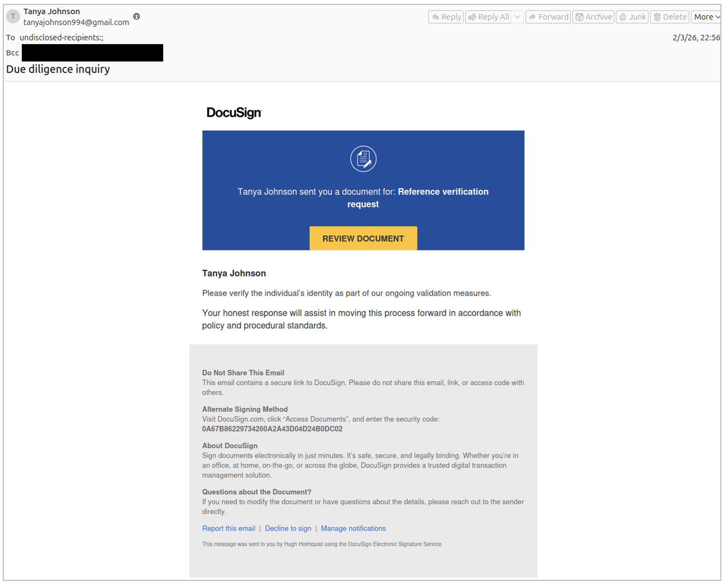This screenshot has height=588, width=728.
Task: Click the document pen icon in blue banner
Action: [363, 159]
